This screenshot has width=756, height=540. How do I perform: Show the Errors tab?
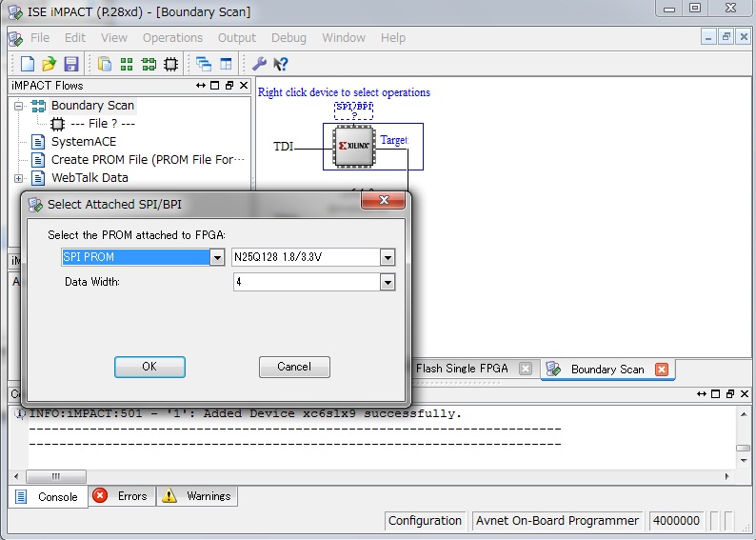coord(122,496)
